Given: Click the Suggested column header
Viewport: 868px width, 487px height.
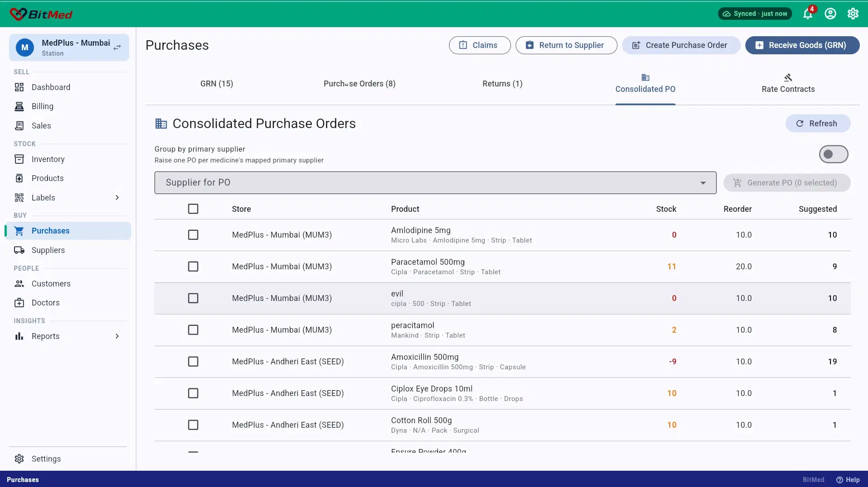Looking at the screenshot, I should (x=818, y=209).
